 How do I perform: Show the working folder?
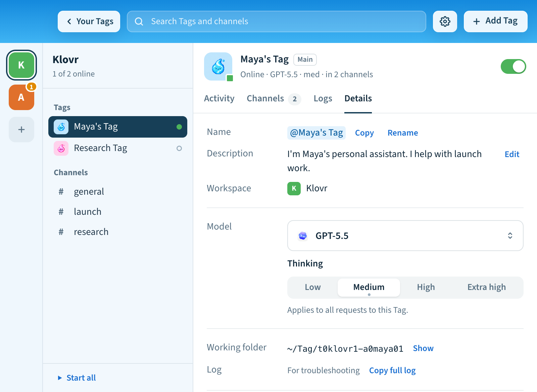pos(423,348)
